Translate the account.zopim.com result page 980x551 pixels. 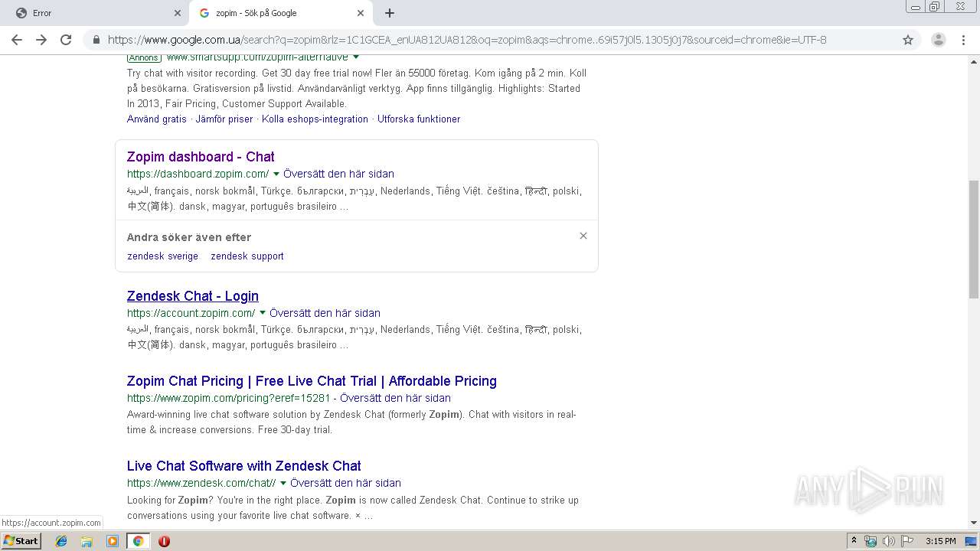tap(325, 313)
